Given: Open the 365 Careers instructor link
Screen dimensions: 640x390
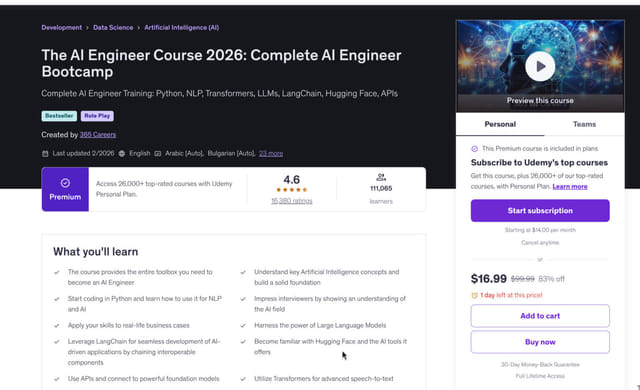Looking at the screenshot, I should click(x=98, y=135).
